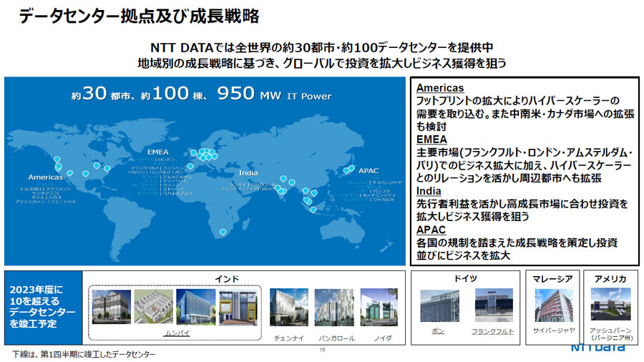This screenshot has width=644, height=362.
Task: Click the northernmost US west coast pin
Action: coord(57,160)
